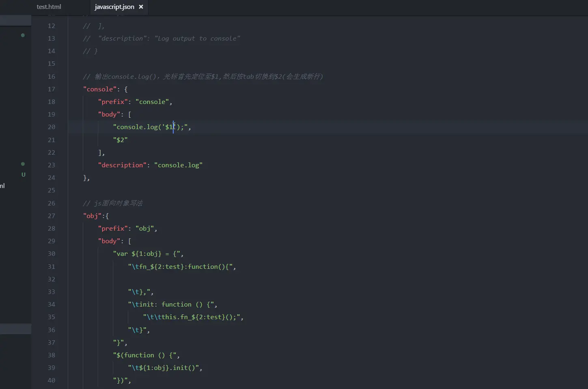Place cursor on "console": { key line
588x389 pixels.
click(106, 89)
